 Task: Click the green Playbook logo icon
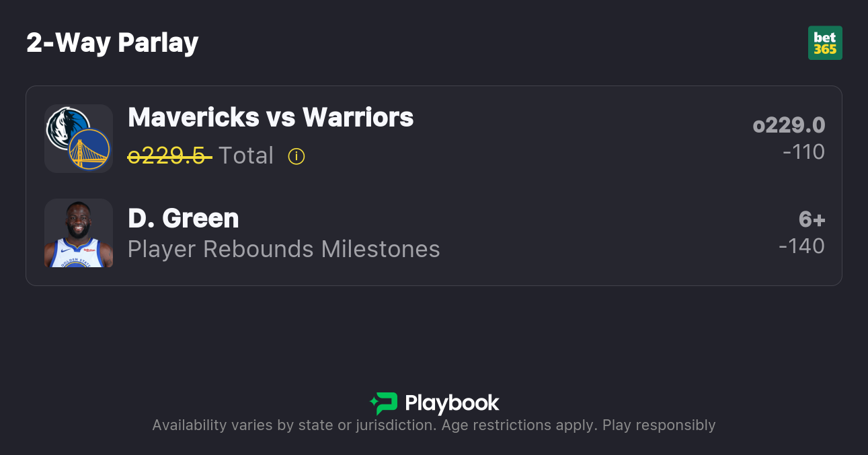click(x=384, y=403)
